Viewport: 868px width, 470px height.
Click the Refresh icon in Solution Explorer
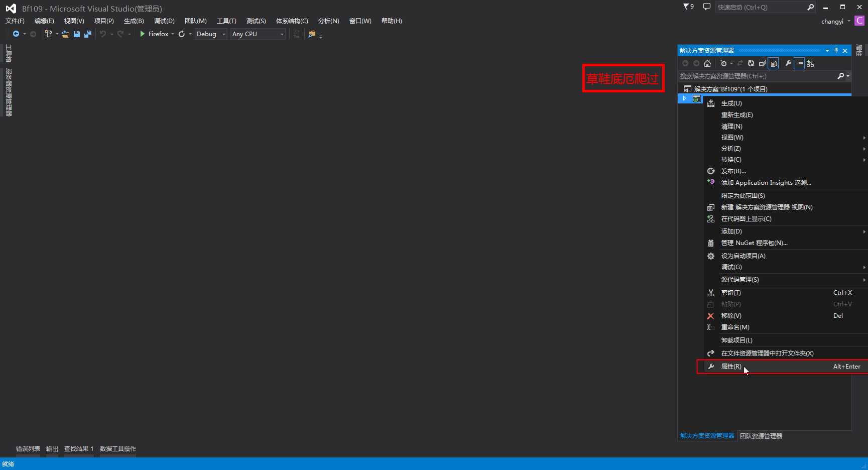[x=751, y=63]
